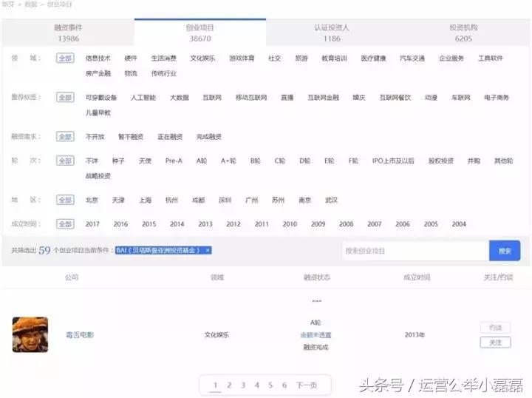Image resolution: width=532 pixels, height=398 pixels.
Task: Select 全部 in the 领域 filter row
Action: [65, 58]
